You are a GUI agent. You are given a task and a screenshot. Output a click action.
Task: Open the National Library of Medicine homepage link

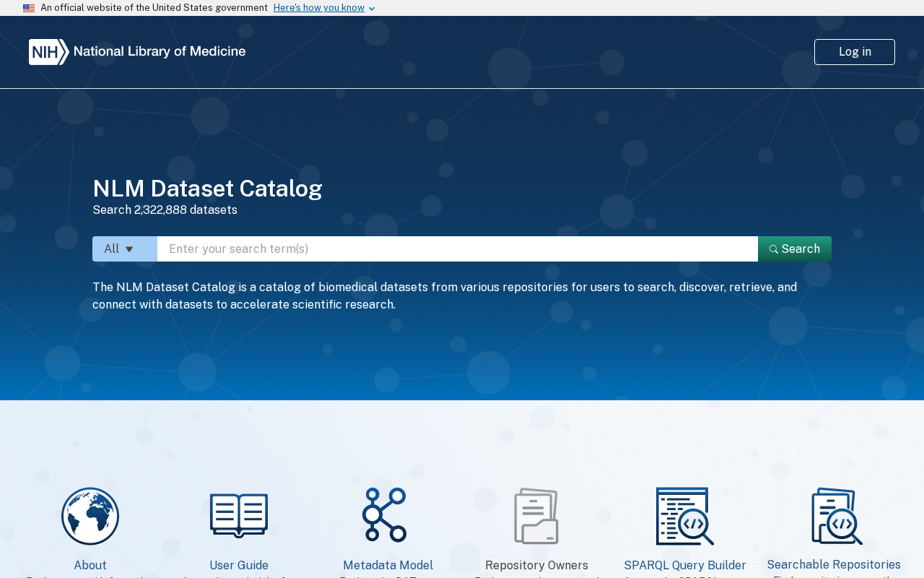coord(137,52)
